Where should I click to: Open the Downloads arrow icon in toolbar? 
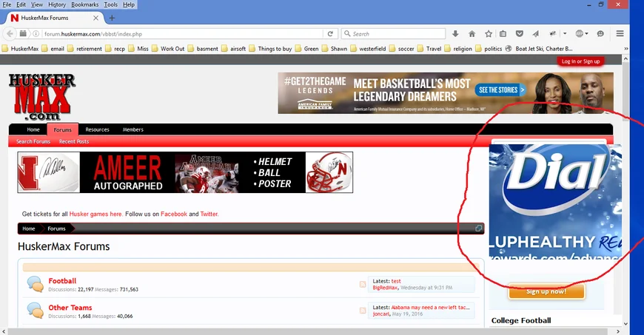coord(455,34)
